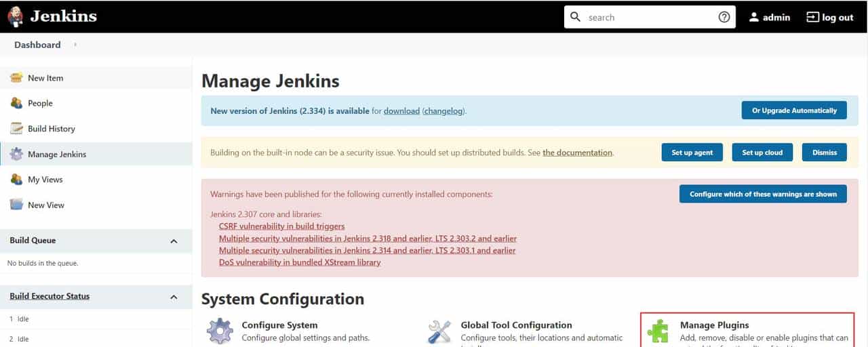The height and width of the screenshot is (347, 868).
Task: Open People from side menu
Action: click(x=40, y=103)
